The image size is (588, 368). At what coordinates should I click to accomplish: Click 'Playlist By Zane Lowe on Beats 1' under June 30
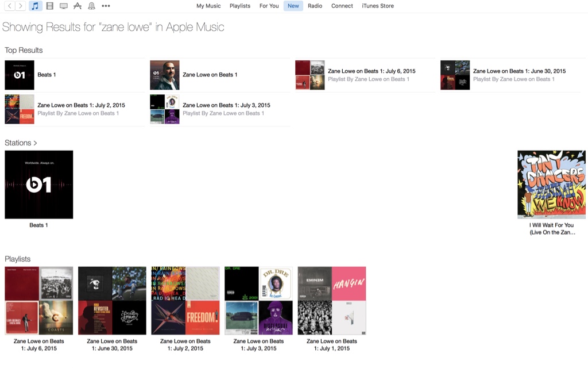[x=514, y=79]
